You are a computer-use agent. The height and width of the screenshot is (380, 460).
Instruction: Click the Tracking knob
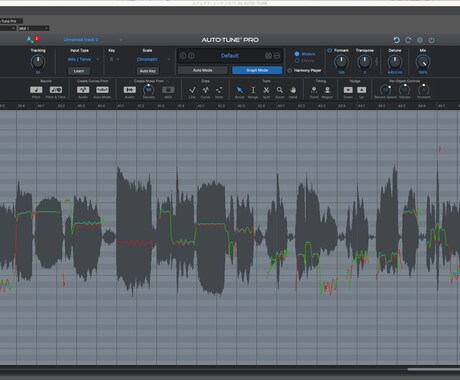click(x=38, y=62)
